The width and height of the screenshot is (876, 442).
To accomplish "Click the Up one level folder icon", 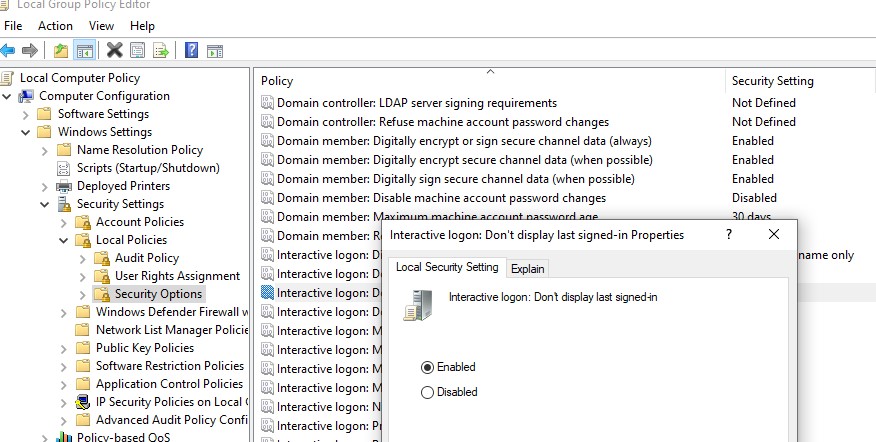I will coord(62,50).
